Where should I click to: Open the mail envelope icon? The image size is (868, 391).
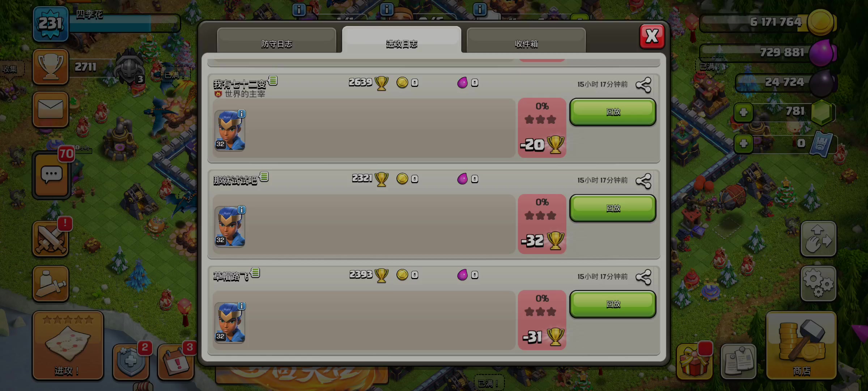point(51,109)
